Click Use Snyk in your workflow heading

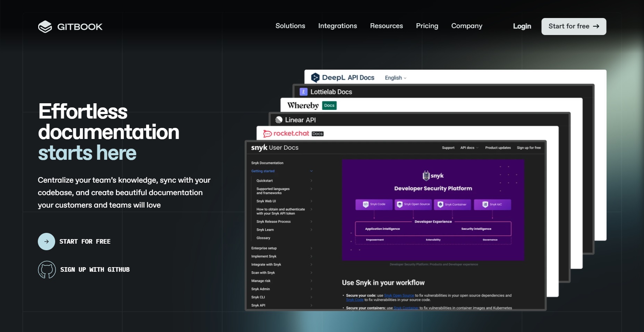383,283
